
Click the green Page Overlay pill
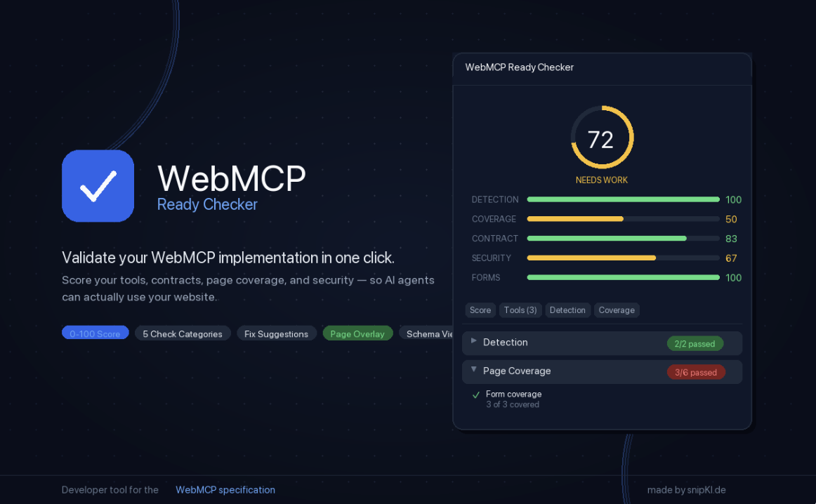point(357,333)
